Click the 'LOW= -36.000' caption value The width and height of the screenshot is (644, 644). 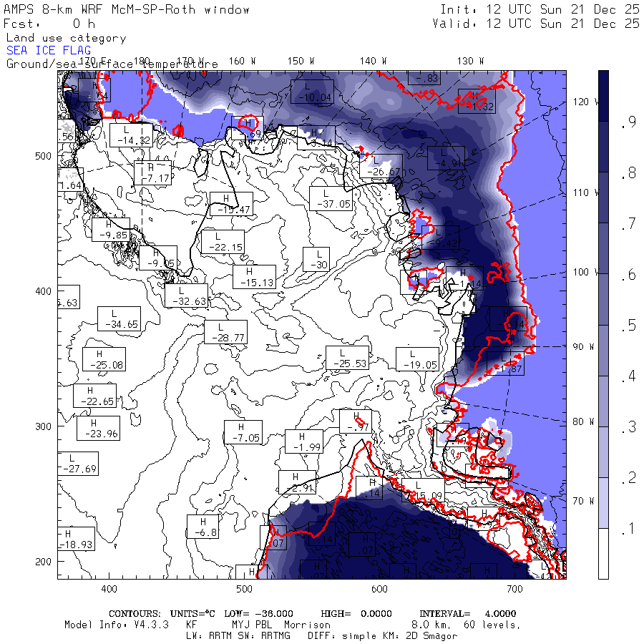pyautogui.click(x=258, y=613)
